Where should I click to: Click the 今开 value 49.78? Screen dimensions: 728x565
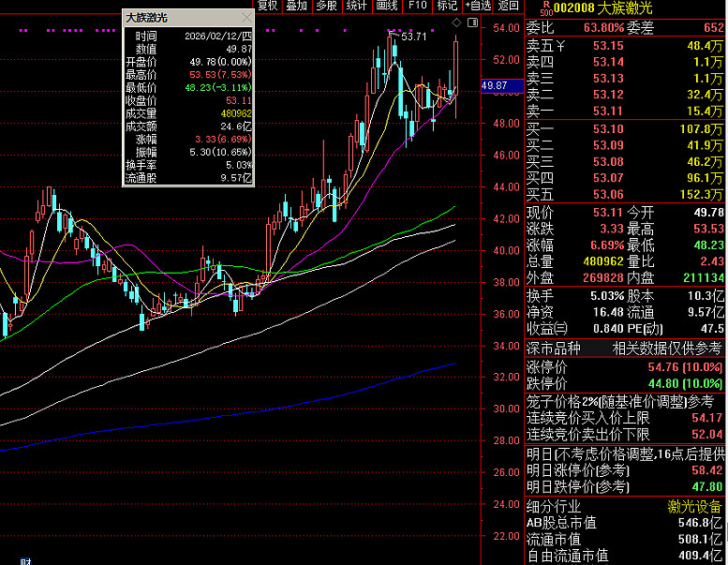pos(709,213)
